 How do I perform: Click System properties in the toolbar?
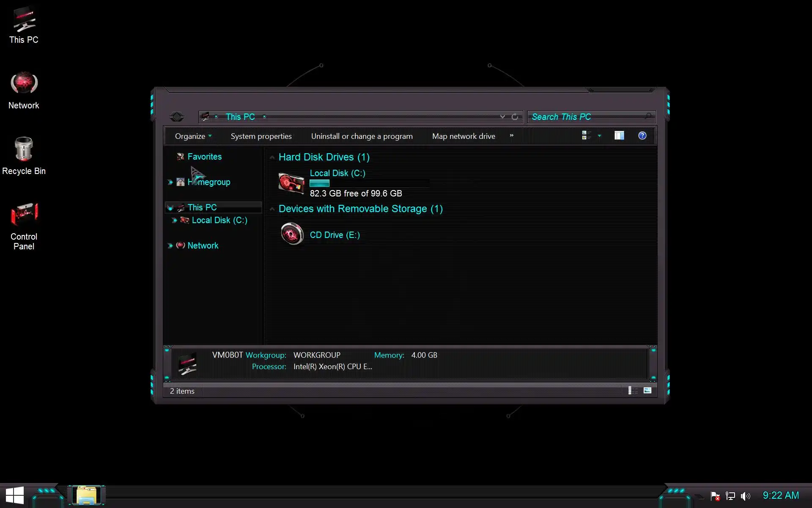click(x=261, y=136)
